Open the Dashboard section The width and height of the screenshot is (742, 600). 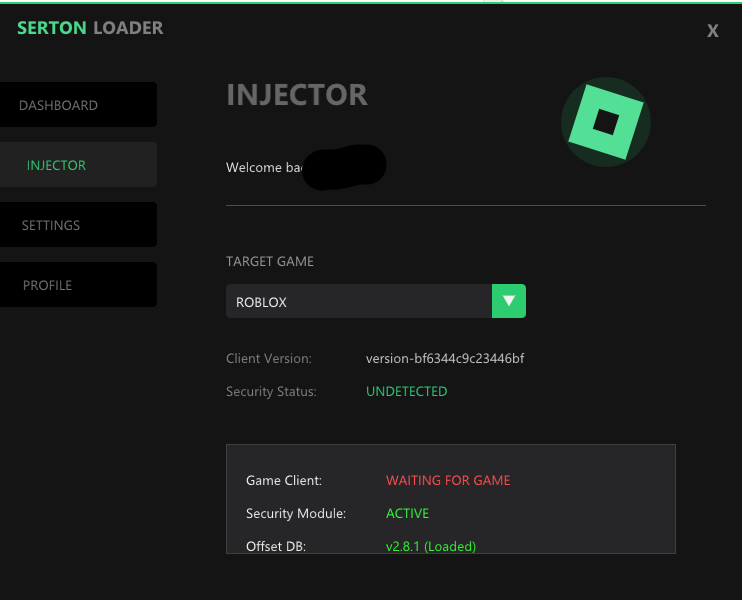pos(78,105)
